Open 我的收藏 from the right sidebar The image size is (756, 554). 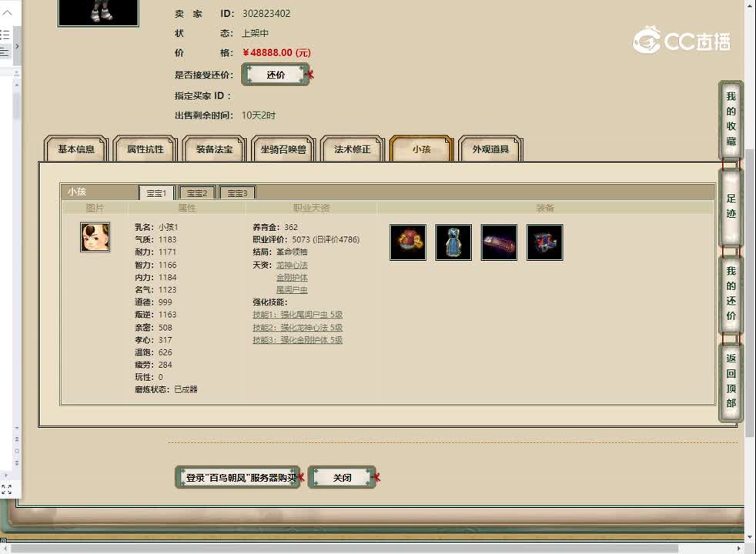[730, 119]
